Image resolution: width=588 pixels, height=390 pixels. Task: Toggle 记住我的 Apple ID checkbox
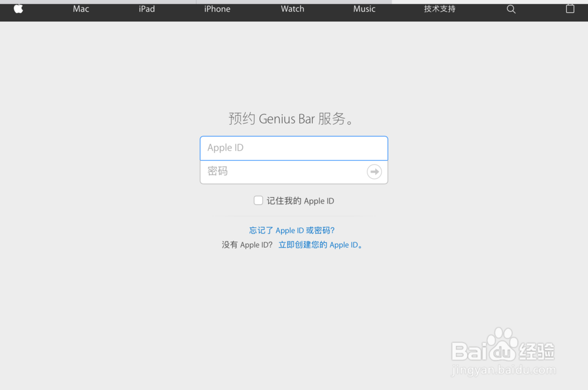click(258, 200)
